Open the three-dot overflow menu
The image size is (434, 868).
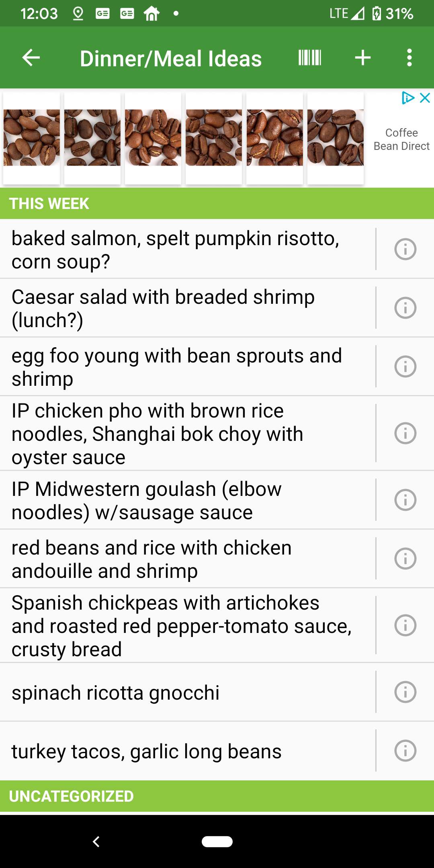click(x=409, y=58)
